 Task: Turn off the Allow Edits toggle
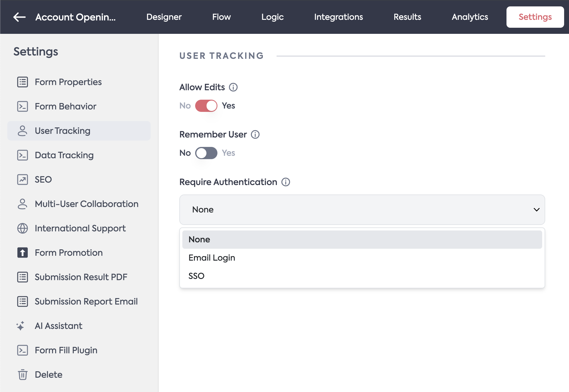206,106
